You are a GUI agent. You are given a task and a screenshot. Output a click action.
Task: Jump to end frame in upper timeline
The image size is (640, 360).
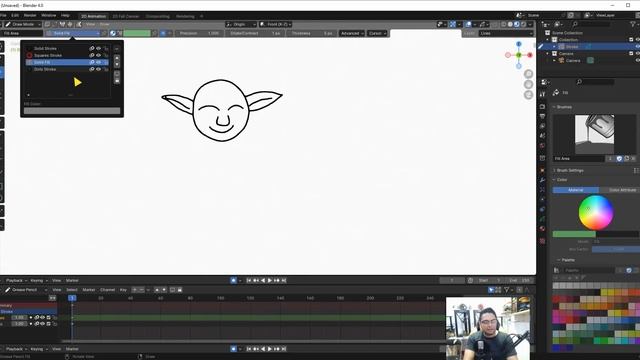pos(284,280)
